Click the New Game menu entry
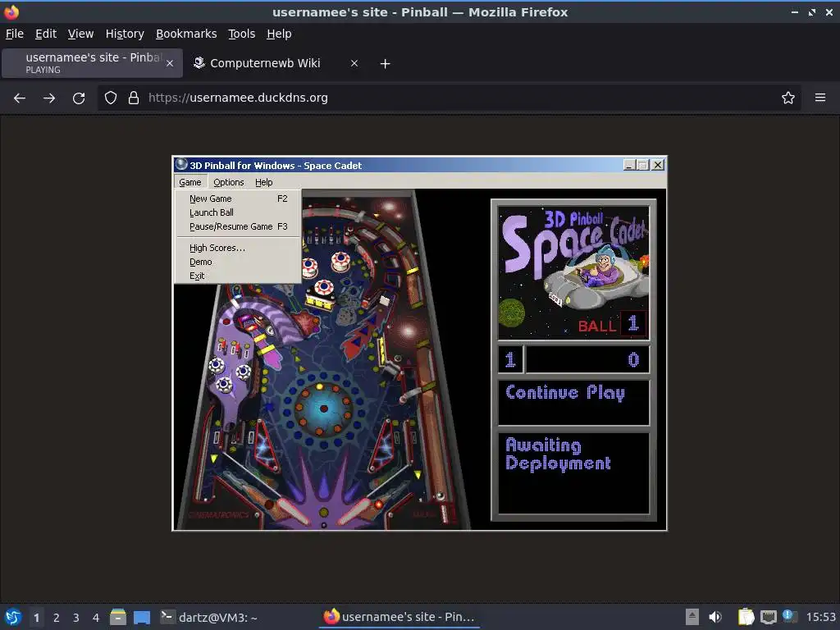Image resolution: width=840 pixels, height=630 pixels. click(x=238, y=199)
